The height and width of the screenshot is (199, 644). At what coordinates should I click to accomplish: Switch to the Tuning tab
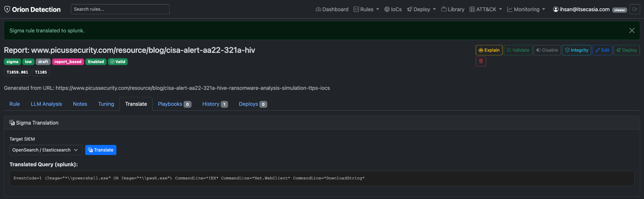(x=106, y=104)
